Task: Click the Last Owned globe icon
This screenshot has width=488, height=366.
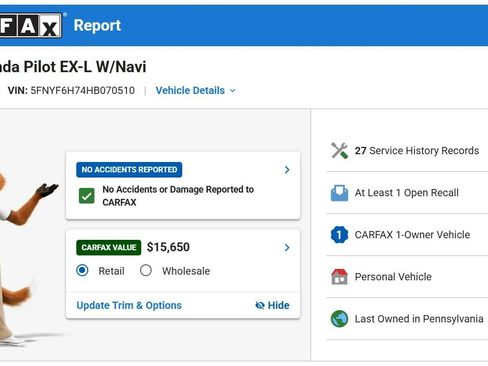Action: pos(339,319)
